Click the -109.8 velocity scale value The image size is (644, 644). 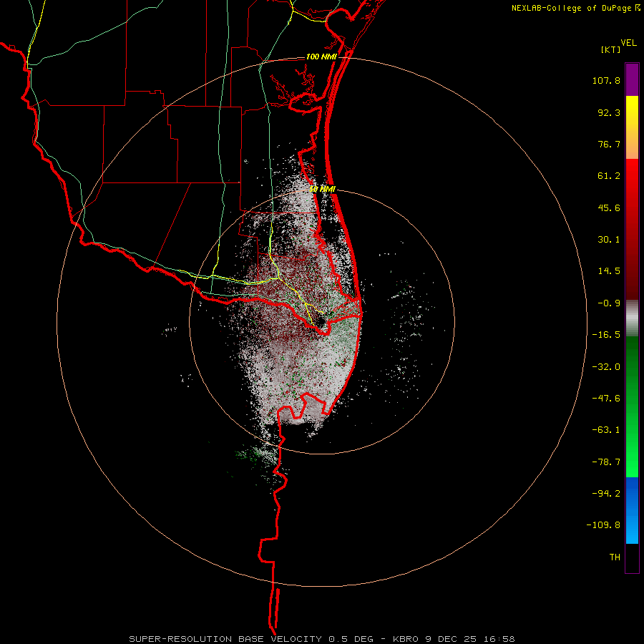(x=603, y=525)
